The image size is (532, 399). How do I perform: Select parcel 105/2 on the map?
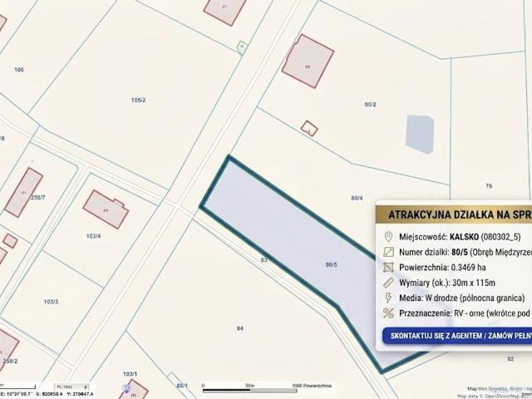139,100
